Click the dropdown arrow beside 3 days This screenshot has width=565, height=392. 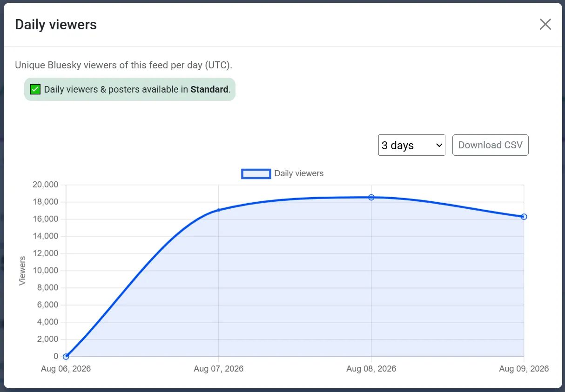tap(438, 146)
